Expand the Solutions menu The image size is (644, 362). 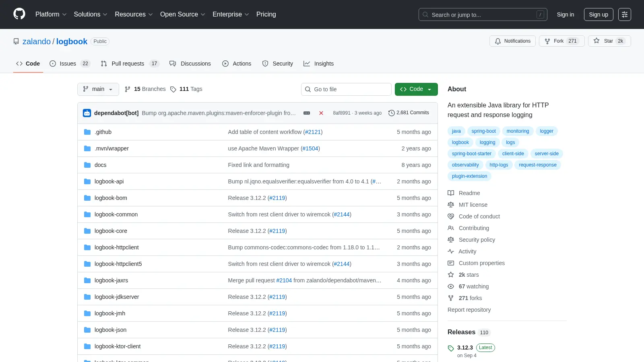pos(91,14)
